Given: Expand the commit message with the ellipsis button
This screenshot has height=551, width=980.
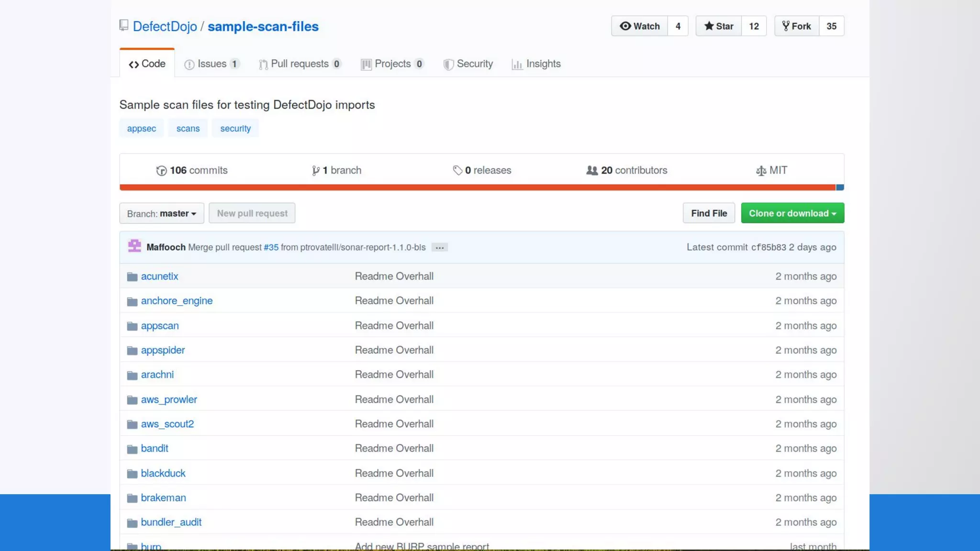Looking at the screenshot, I should (439, 247).
